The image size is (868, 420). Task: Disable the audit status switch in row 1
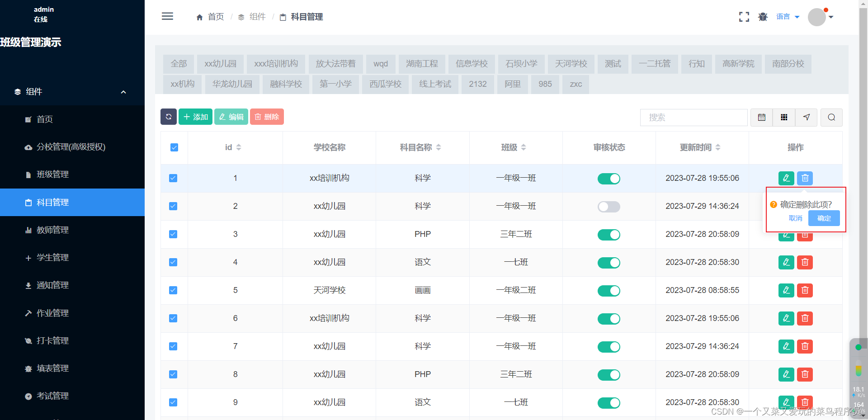[x=609, y=179]
